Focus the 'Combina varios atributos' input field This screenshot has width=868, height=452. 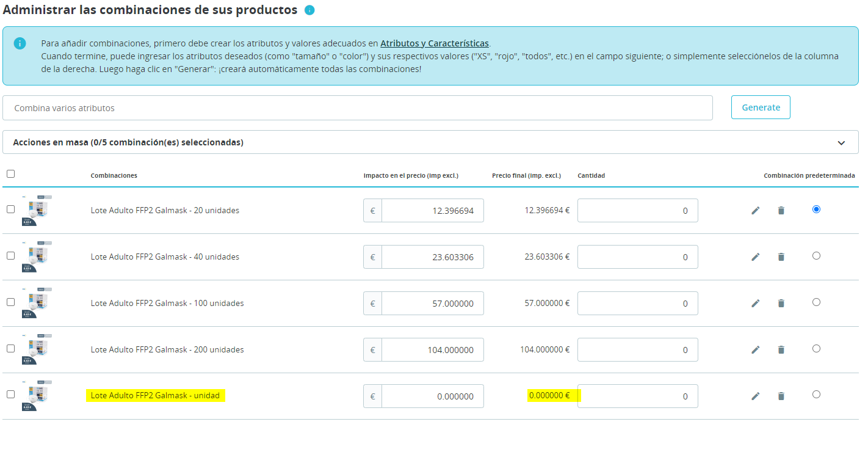click(x=358, y=108)
